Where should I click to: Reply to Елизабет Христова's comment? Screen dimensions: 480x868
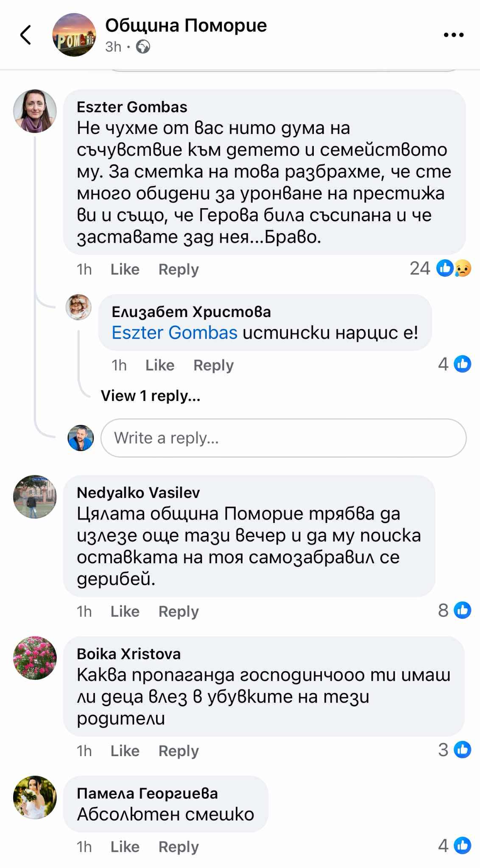[213, 365]
